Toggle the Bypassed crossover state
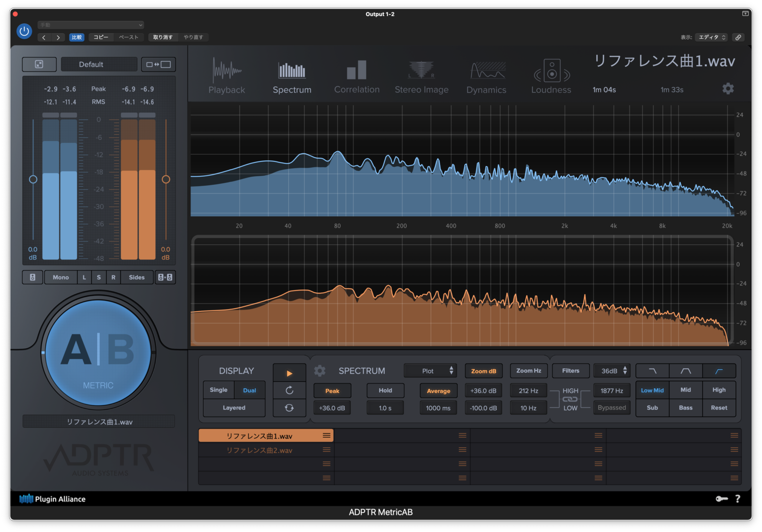The height and width of the screenshot is (532, 762). pos(612,407)
